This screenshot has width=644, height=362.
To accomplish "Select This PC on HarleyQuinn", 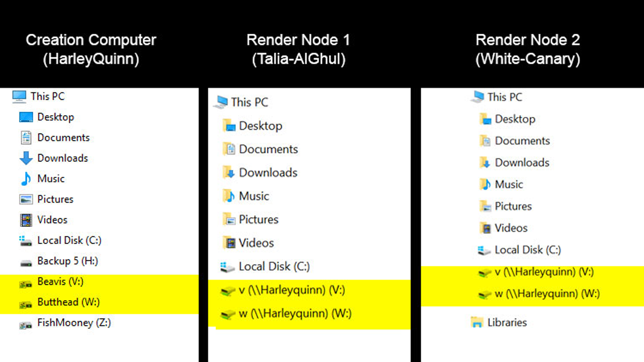I will point(45,96).
